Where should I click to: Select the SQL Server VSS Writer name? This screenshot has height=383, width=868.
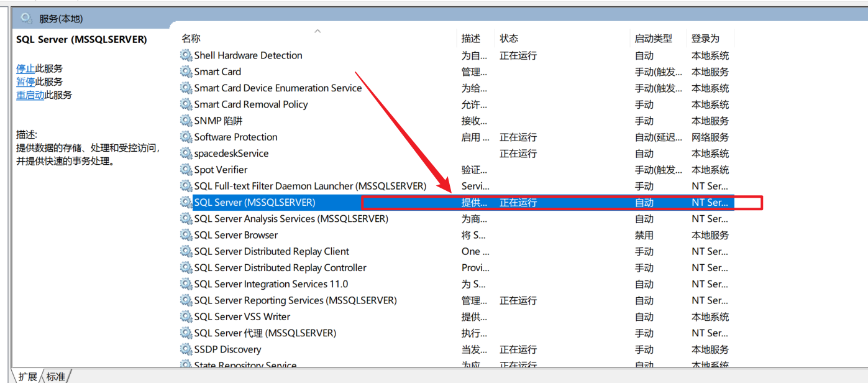click(242, 316)
